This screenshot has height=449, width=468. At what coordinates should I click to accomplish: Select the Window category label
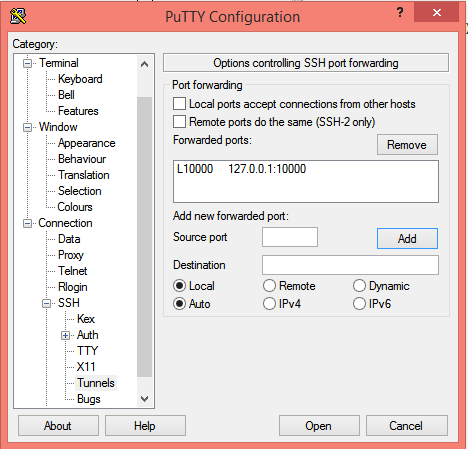click(x=58, y=127)
